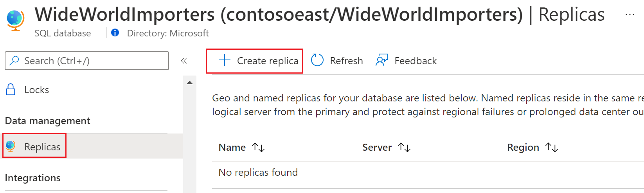Click the Replicas globe icon in sidebar
The image size is (644, 193).
11,146
